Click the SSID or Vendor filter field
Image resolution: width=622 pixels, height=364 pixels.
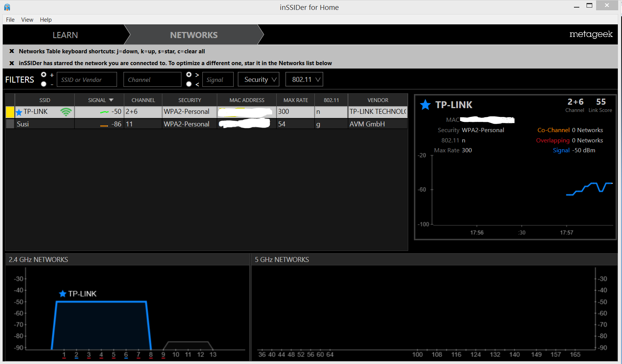[87, 79]
